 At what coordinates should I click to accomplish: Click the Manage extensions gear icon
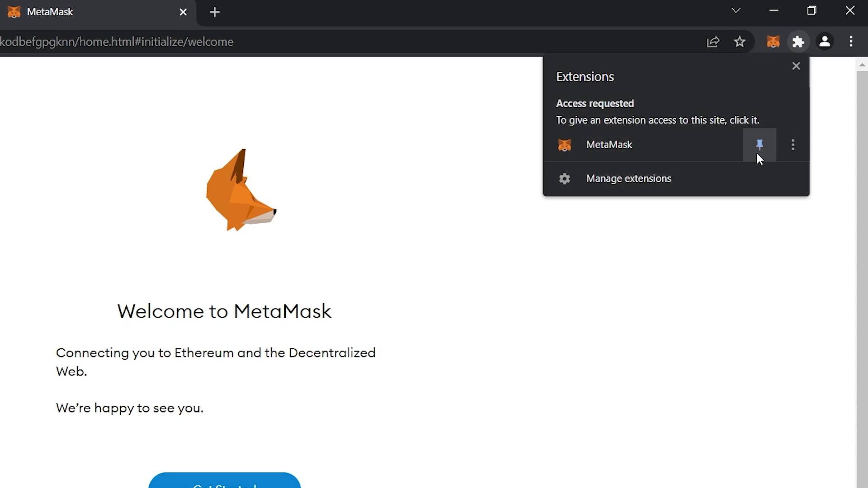tap(564, 178)
